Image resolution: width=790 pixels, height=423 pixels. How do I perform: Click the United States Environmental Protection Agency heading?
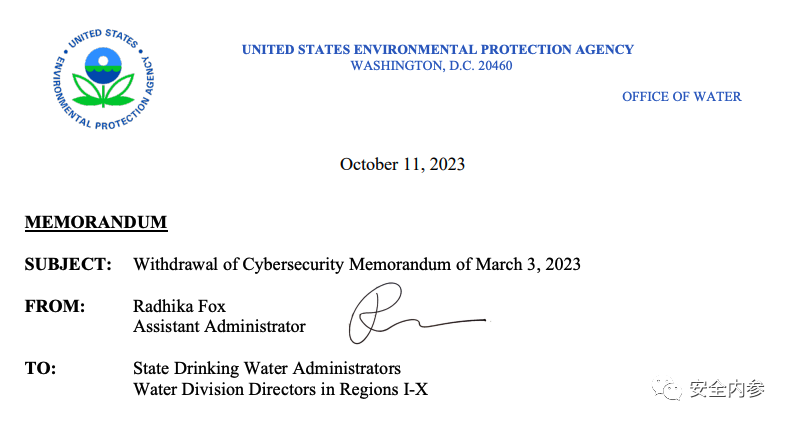[437, 50]
